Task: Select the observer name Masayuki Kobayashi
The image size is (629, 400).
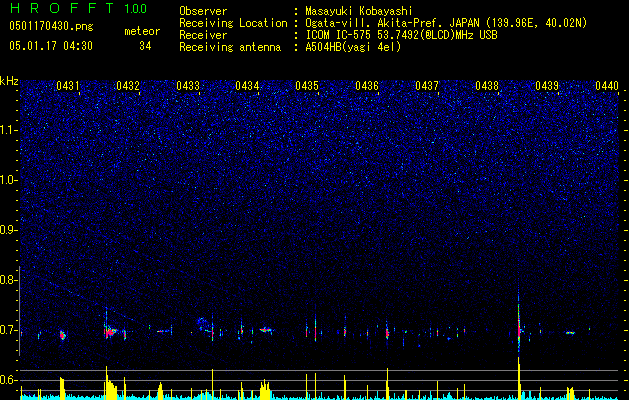Action: [x=359, y=11]
